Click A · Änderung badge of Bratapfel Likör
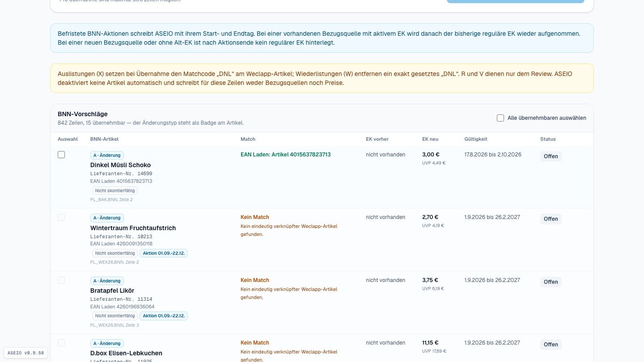The width and height of the screenshot is (644, 362). pyautogui.click(x=107, y=281)
